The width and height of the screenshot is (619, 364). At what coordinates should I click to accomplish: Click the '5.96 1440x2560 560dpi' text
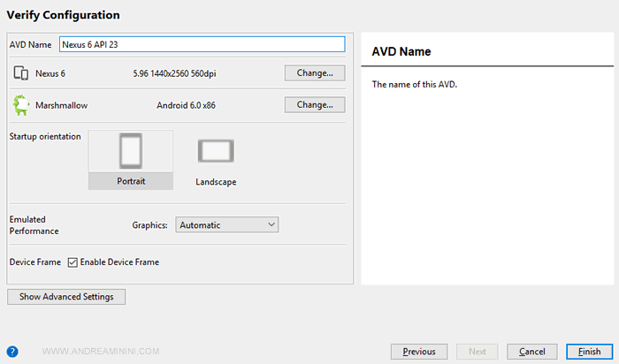(x=174, y=73)
